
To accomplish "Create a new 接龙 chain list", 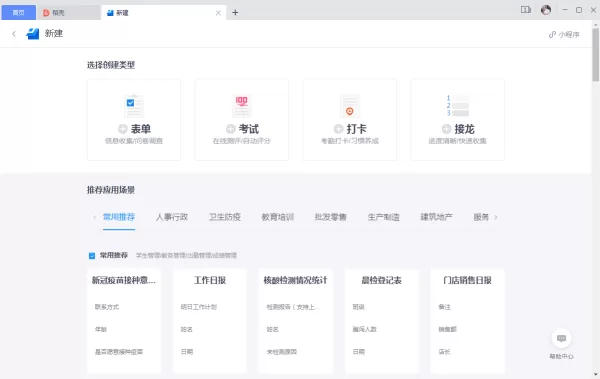I will click(x=458, y=120).
